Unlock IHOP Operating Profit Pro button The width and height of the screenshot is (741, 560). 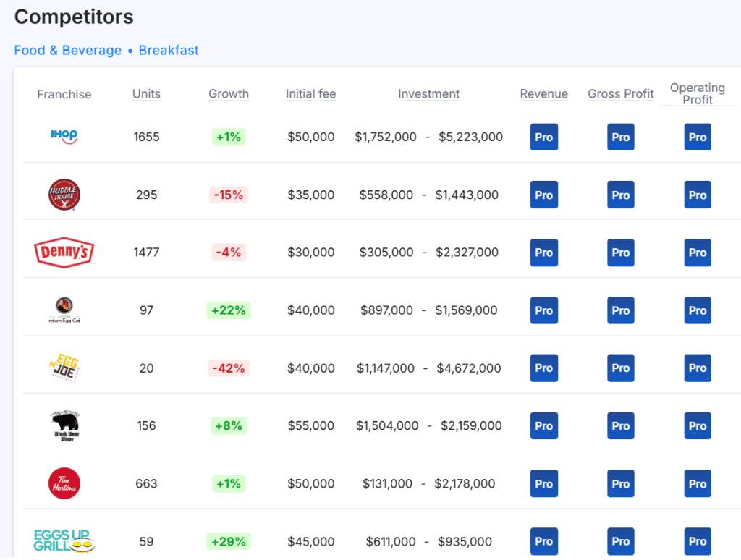point(698,137)
